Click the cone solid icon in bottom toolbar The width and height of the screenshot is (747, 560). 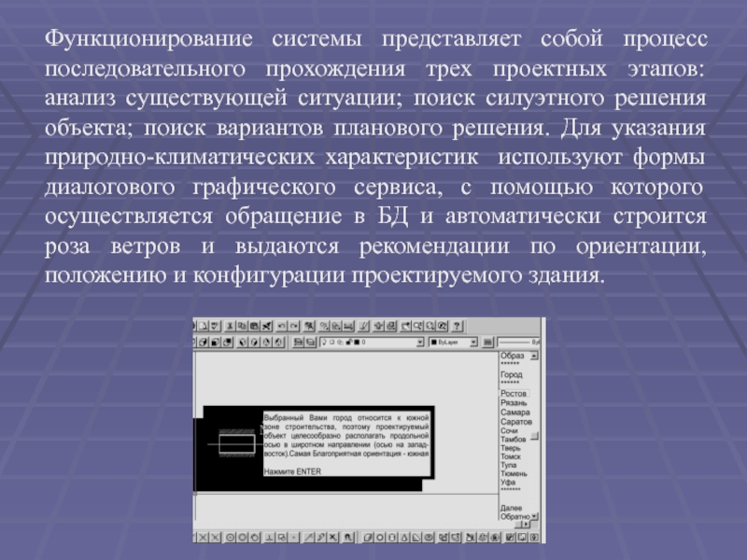point(404,538)
